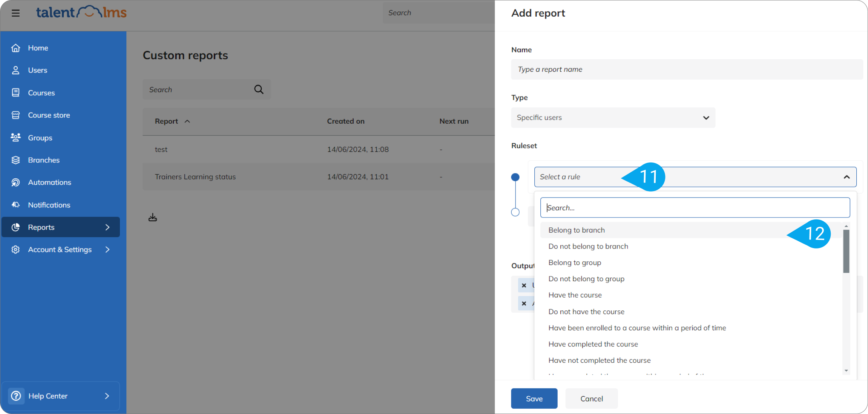This screenshot has width=868, height=414.
Task: Click the Help Center question mark icon
Action: point(16,396)
